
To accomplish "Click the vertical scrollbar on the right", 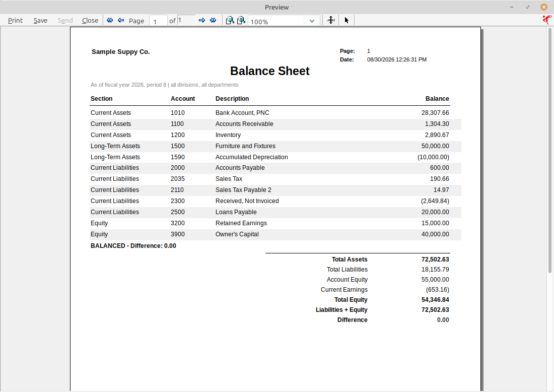I will (x=550, y=150).
